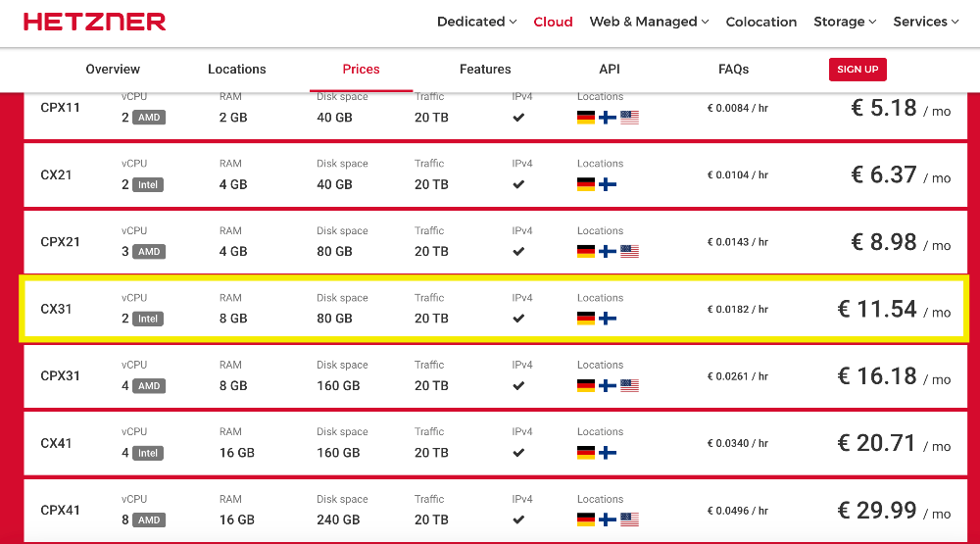Click the Intel badge in CX21 row
The width and height of the screenshot is (980, 544).
[148, 184]
